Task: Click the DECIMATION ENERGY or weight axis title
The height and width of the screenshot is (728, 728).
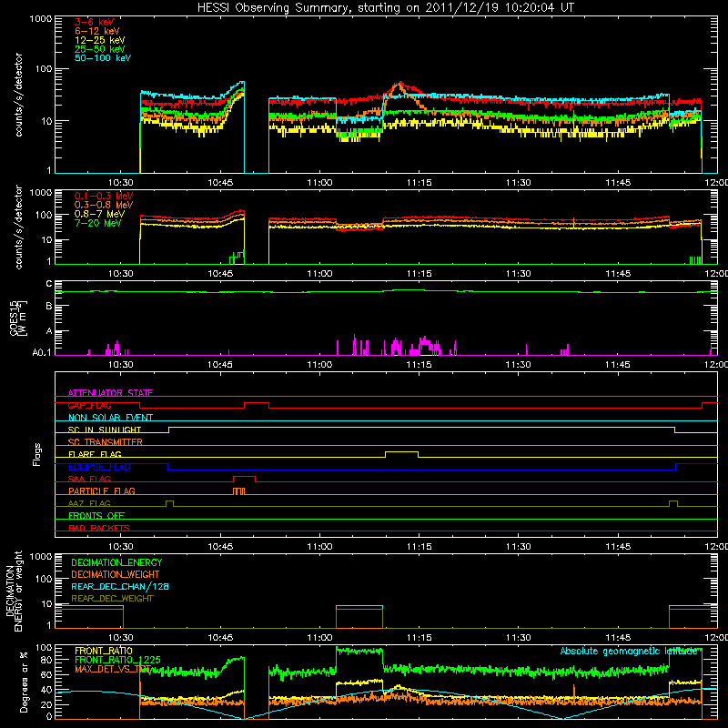Action: click(14, 591)
